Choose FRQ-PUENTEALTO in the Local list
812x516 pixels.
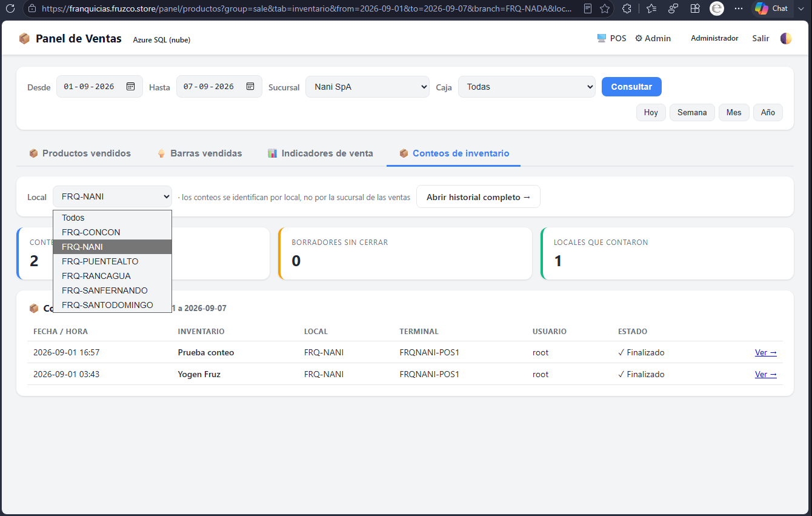[112, 261]
